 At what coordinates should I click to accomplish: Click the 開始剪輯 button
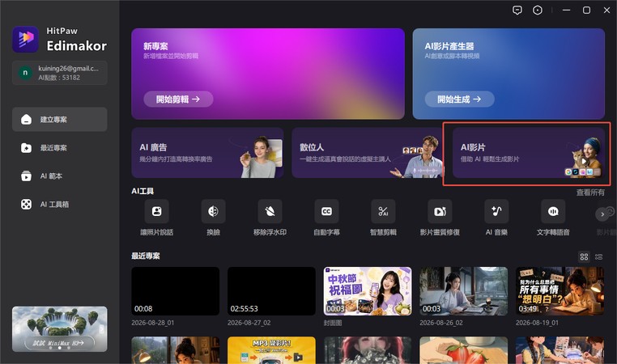(x=178, y=99)
